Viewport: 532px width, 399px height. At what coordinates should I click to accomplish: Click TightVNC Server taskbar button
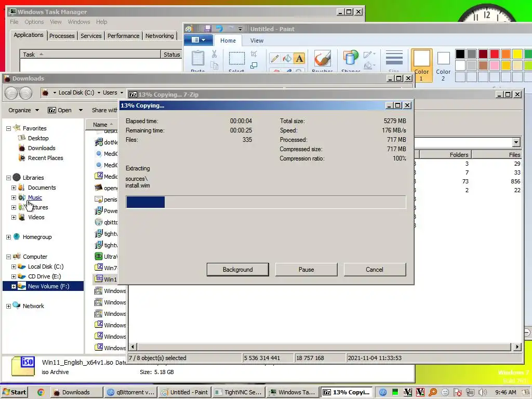coord(238,392)
